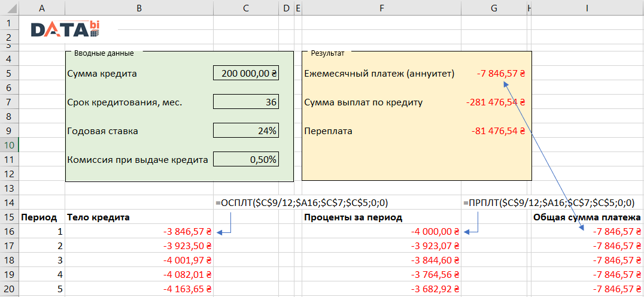Click the select-all corner of the grid
644x297 pixels.
[x=9, y=8]
